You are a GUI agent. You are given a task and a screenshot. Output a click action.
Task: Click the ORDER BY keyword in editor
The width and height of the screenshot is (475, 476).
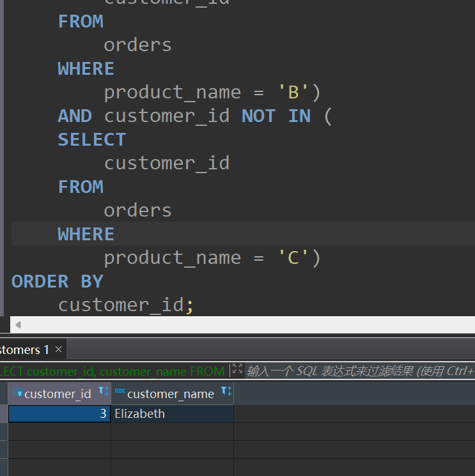pyautogui.click(x=58, y=281)
